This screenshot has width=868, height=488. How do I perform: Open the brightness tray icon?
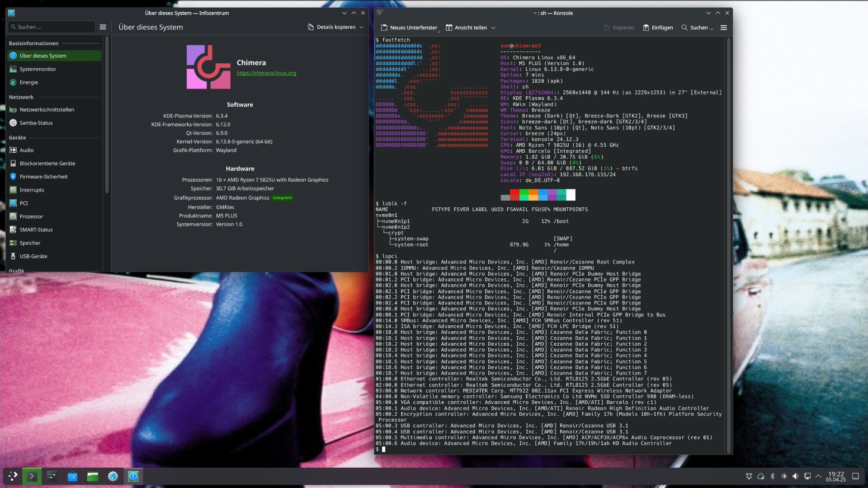pyautogui.click(x=784, y=476)
